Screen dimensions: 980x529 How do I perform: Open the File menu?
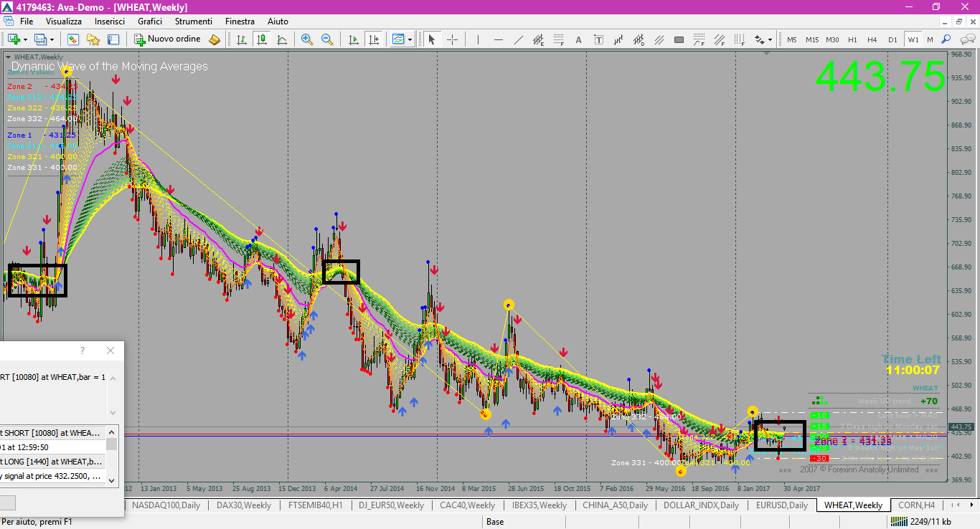coord(27,22)
